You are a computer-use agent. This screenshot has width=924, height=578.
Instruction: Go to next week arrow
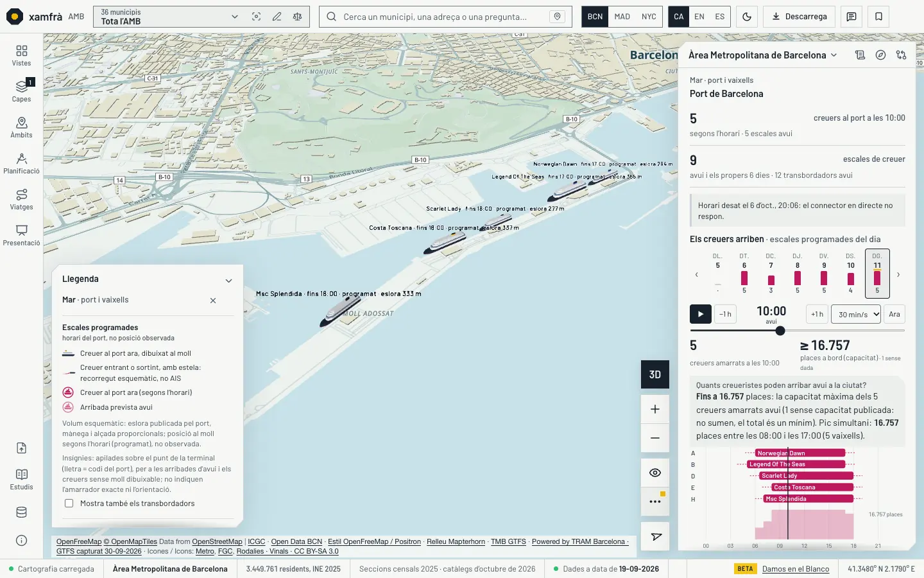point(898,275)
